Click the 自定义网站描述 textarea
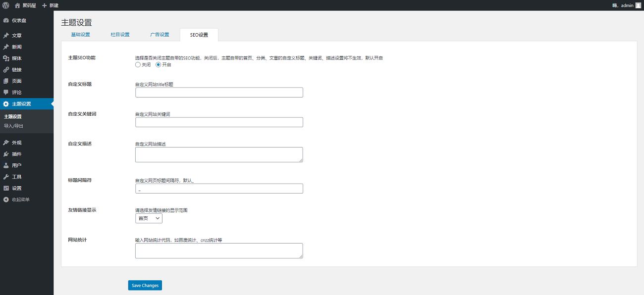 pos(219,154)
